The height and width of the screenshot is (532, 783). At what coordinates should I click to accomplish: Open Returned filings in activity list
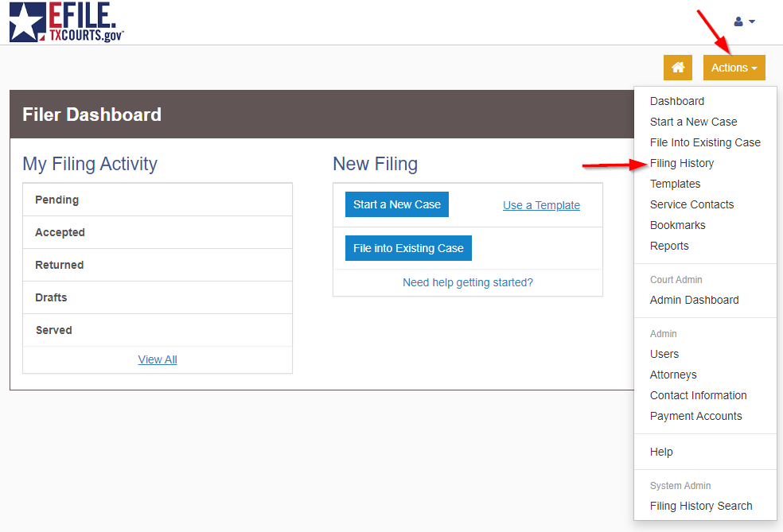coord(59,265)
